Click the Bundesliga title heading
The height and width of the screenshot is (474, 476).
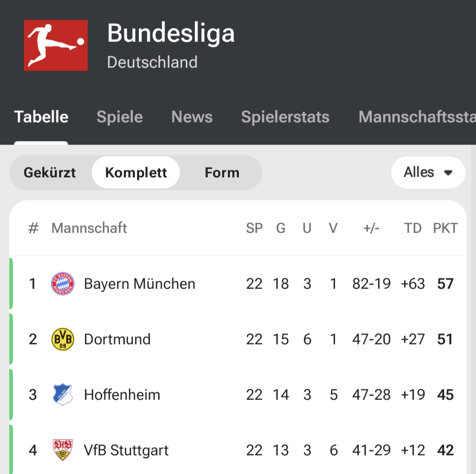[x=171, y=33]
